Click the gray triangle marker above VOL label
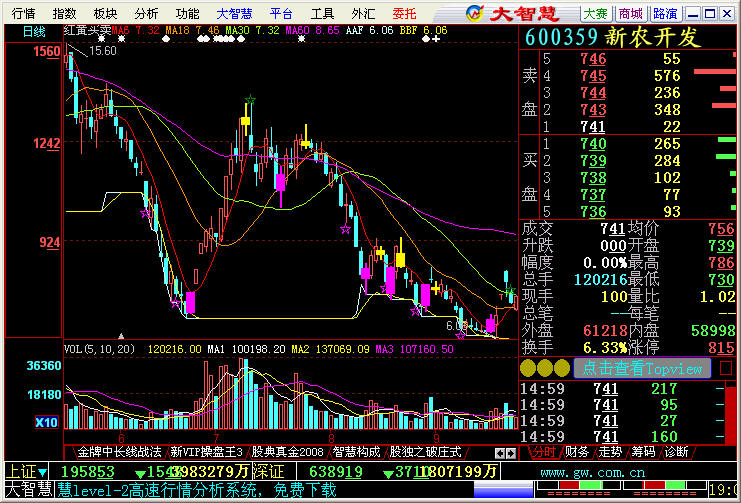This screenshot has width=741, height=503. click(x=121, y=336)
